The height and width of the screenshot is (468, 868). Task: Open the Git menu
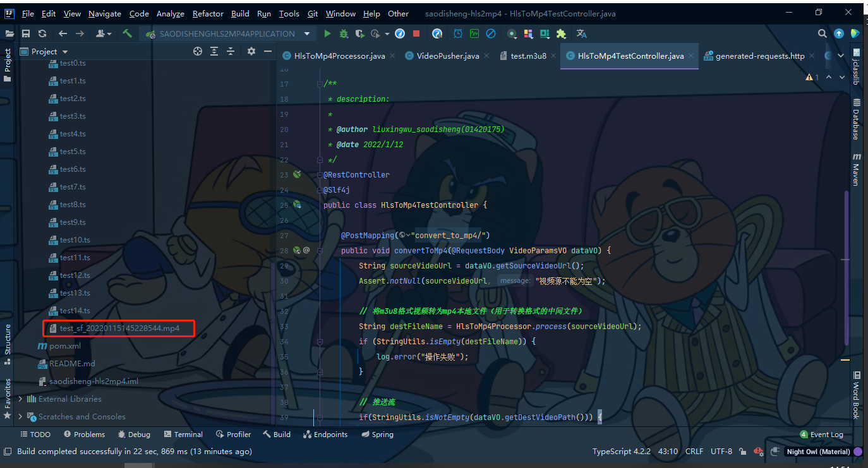tap(313, 13)
